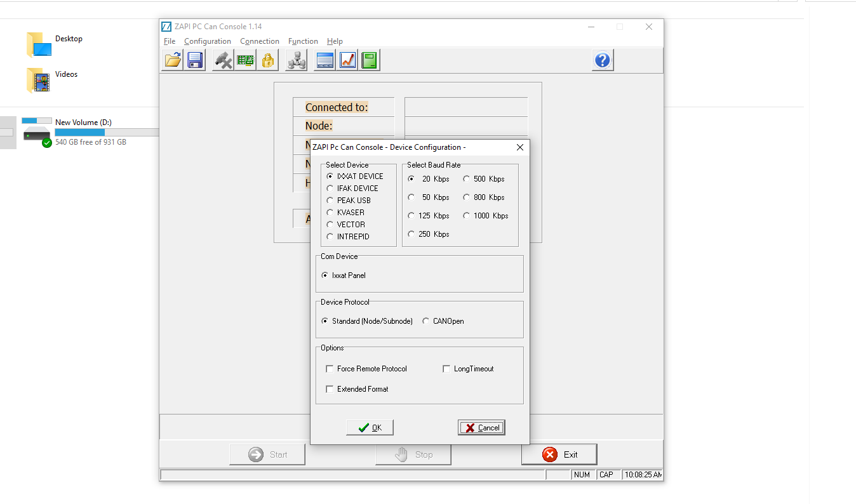Choose 125 Kbps baud rate
856x504 pixels.
coord(429,216)
